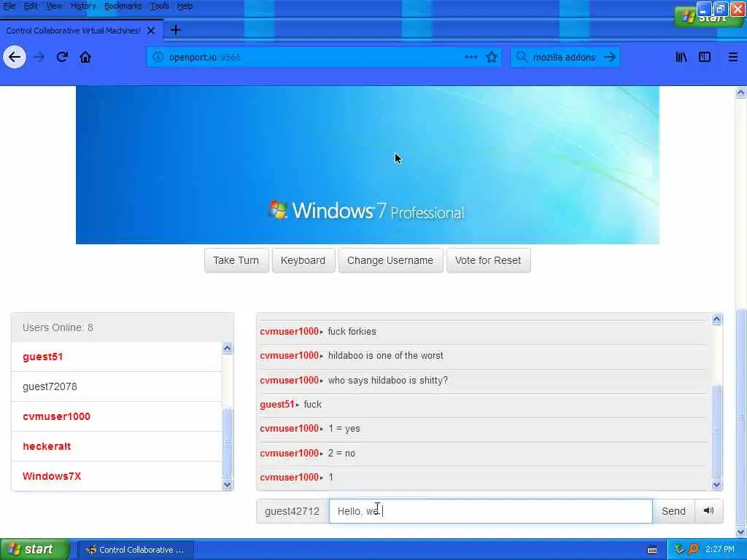Select user guest51 in users list
The width and height of the screenshot is (747, 560).
coord(116,357)
